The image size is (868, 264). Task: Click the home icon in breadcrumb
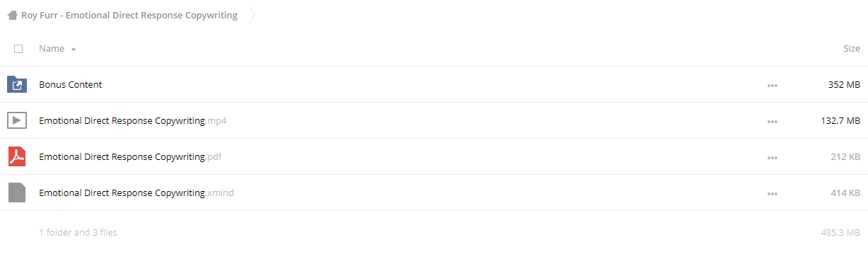coord(13,15)
